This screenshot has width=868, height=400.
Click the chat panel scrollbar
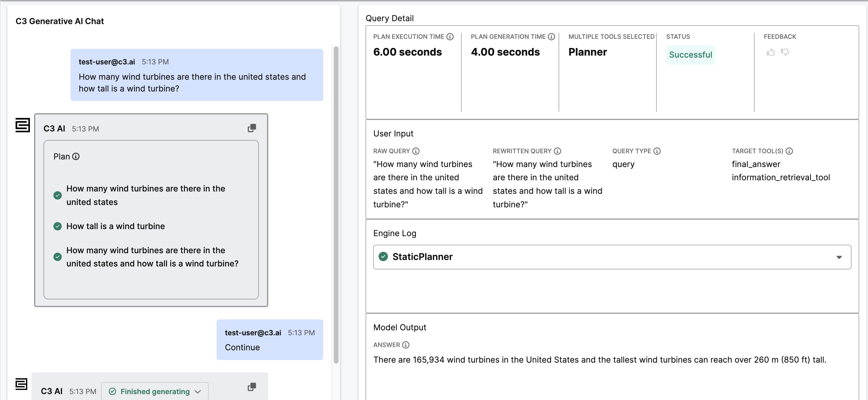click(336, 202)
